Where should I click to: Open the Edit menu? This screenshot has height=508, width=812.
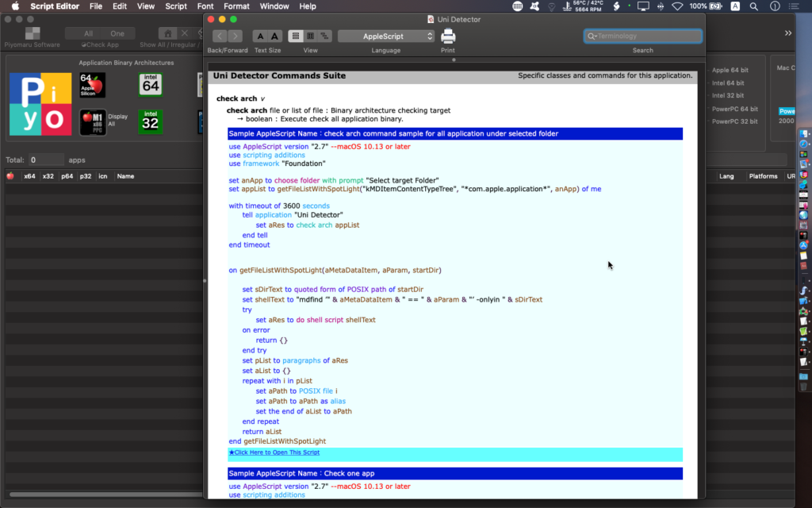coord(120,6)
